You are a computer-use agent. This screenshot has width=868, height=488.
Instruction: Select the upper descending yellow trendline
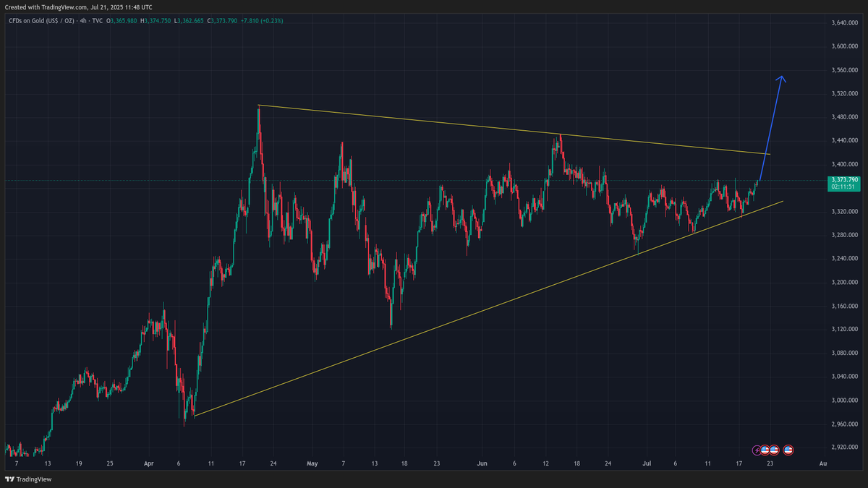coord(514,130)
